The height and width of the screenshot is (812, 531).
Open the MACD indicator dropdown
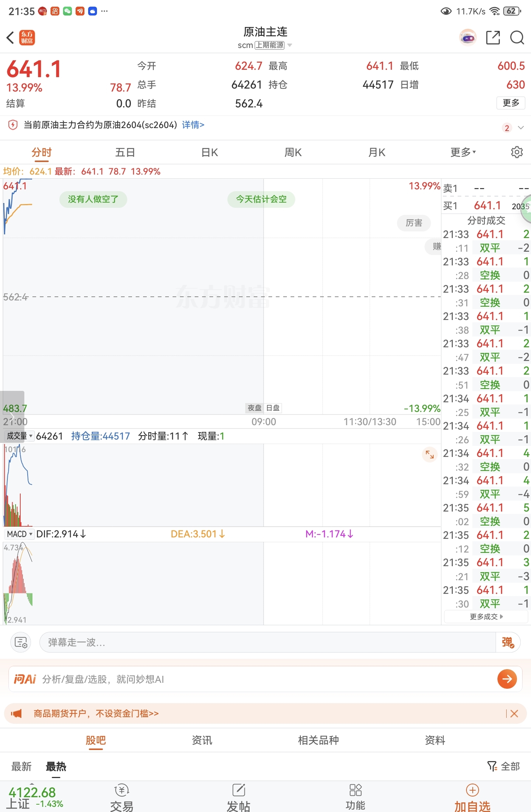click(20, 534)
